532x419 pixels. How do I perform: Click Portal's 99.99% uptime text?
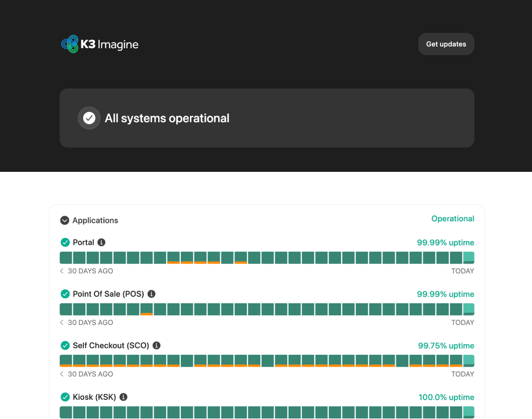coord(445,243)
